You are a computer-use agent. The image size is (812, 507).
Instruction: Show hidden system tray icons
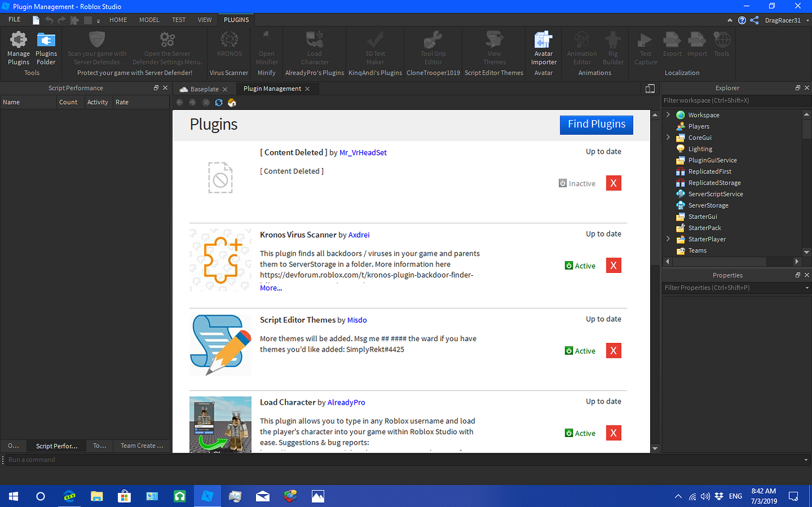tap(678, 496)
